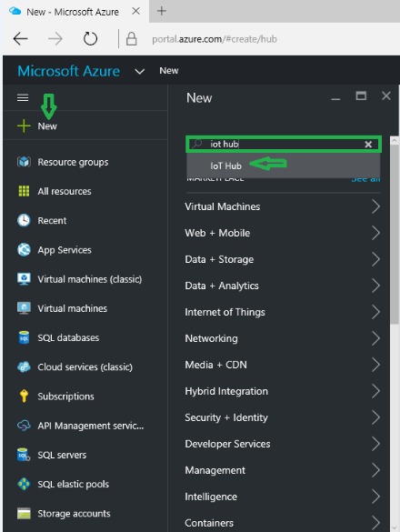Expand the Virtual Machines category
Screen dimensions: 400x532
(x=283, y=206)
